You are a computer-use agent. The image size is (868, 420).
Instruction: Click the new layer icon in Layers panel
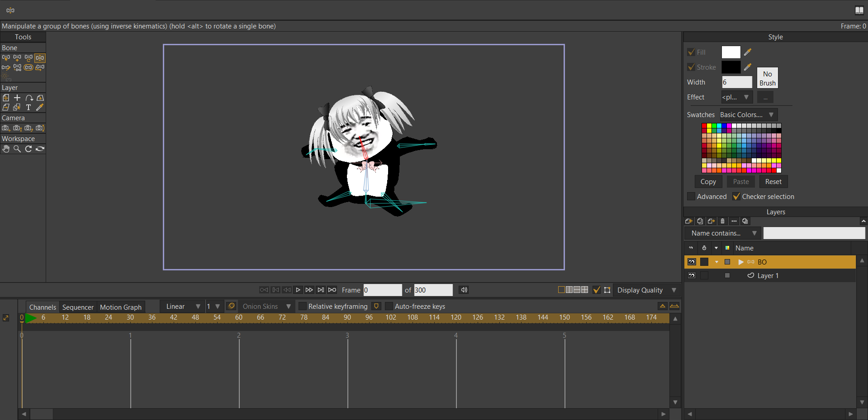688,221
